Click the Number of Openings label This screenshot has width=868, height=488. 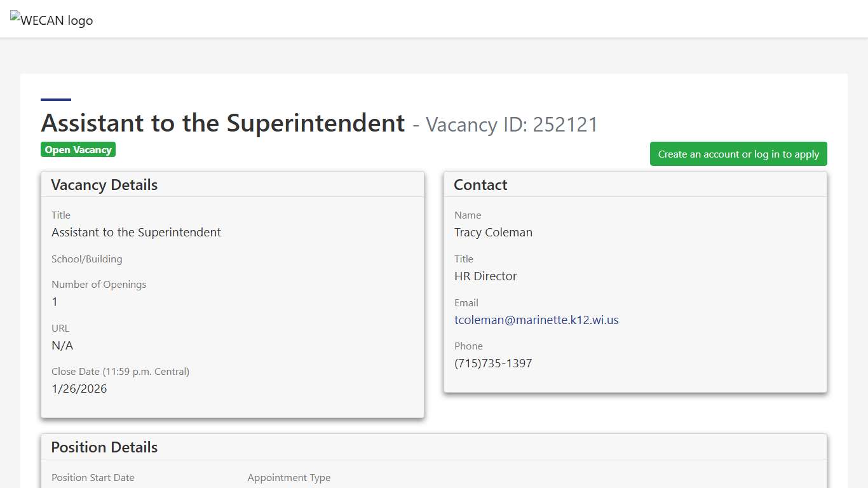[98, 285]
